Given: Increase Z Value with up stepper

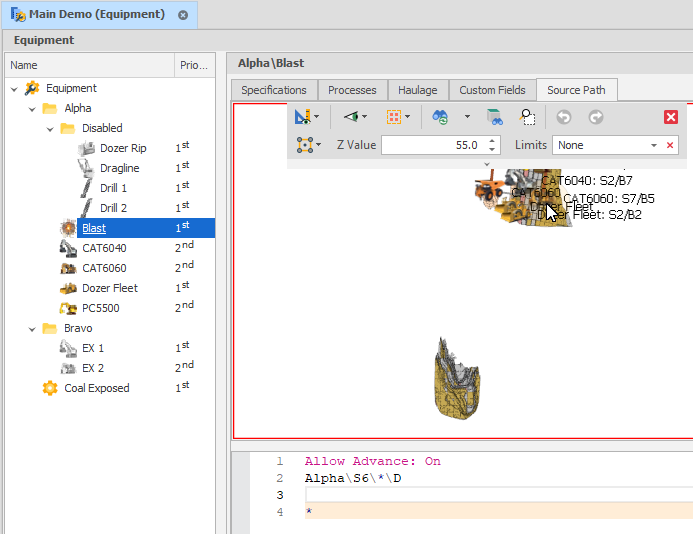Looking at the screenshot, I should tap(492, 140).
